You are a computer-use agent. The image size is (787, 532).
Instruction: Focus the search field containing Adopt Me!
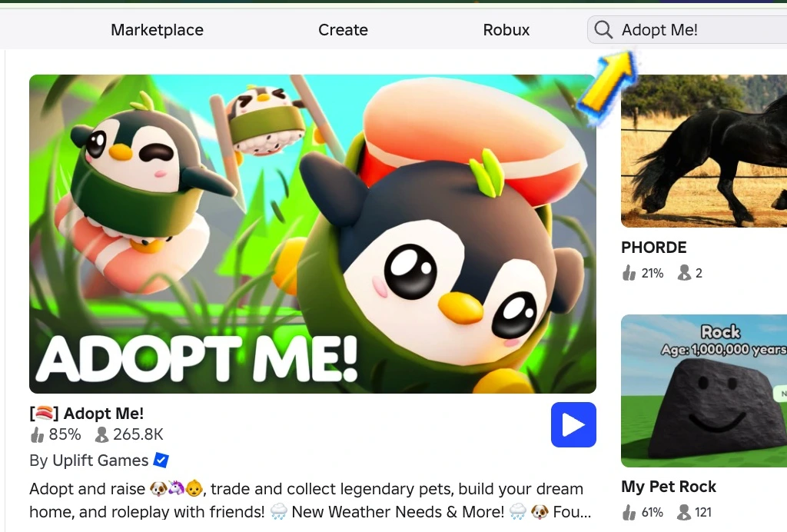(687, 30)
